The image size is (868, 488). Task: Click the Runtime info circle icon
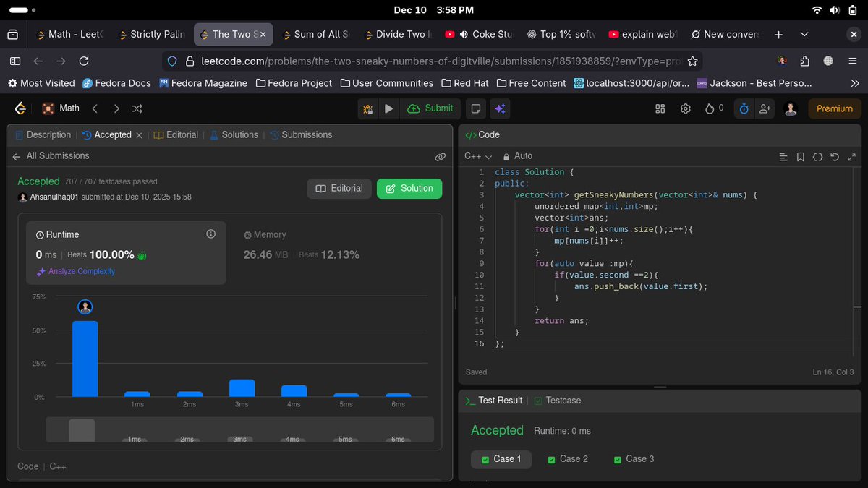211,234
